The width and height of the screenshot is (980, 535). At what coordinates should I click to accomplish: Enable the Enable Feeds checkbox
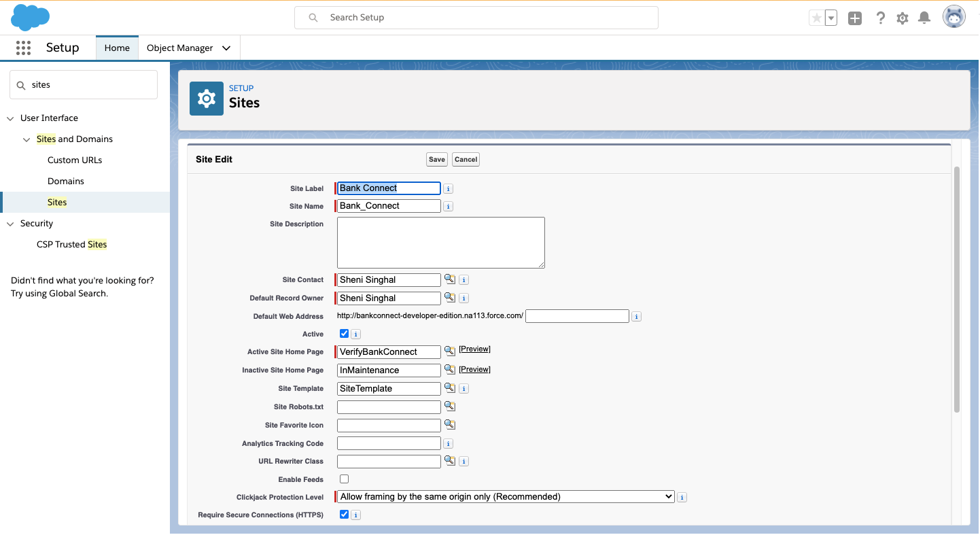pos(344,479)
